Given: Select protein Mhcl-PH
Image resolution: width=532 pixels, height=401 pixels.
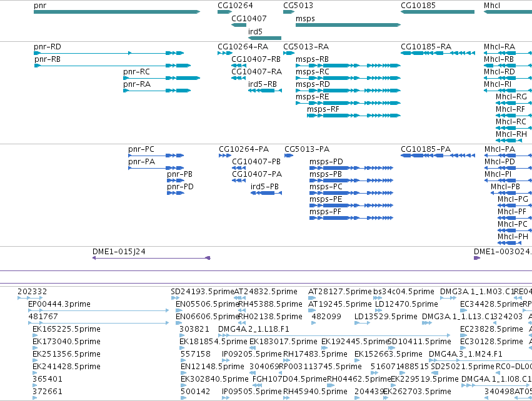Looking at the screenshot, I should (x=509, y=243).
